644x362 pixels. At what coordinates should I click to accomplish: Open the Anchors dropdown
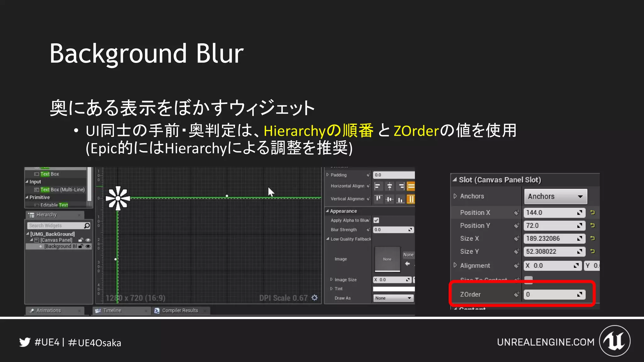click(556, 196)
